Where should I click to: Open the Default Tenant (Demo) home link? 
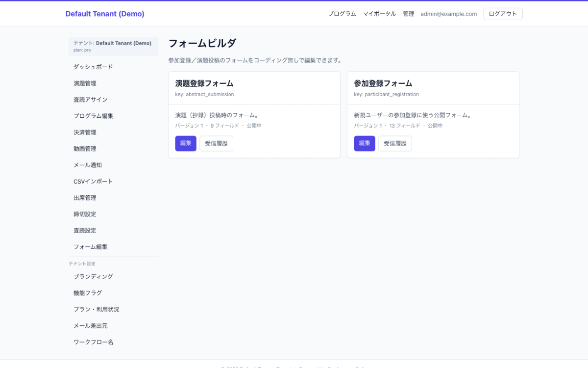pyautogui.click(x=105, y=14)
